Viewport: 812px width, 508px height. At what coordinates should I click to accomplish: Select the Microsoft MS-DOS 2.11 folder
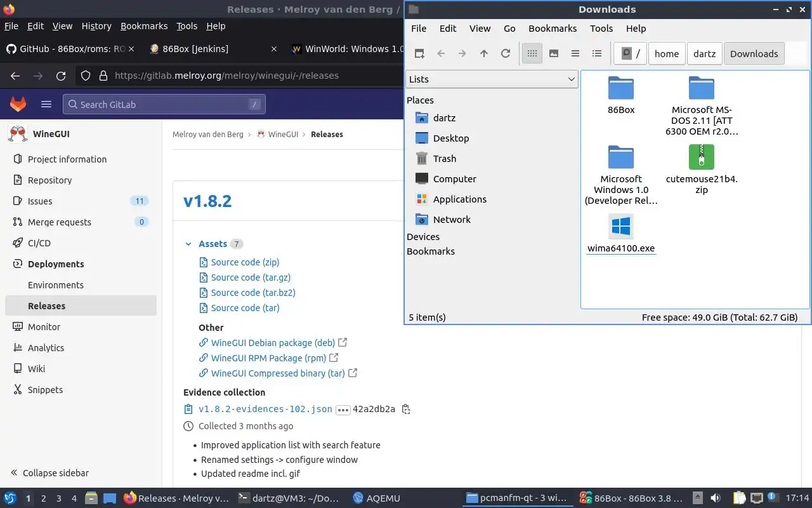[x=702, y=105]
